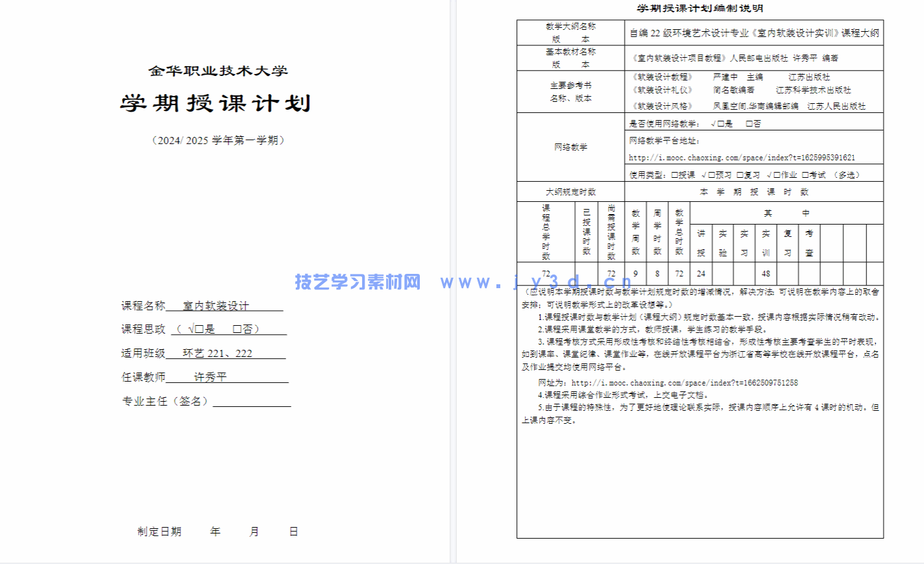Select the 48 cell under 实训 column
The image size is (924, 564).
point(765,275)
